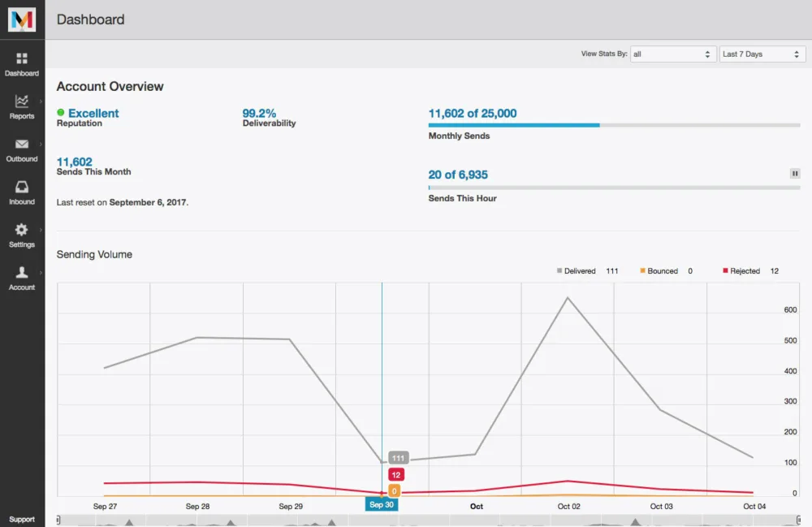Toggle the Bounced series in chart legend

coord(662,271)
